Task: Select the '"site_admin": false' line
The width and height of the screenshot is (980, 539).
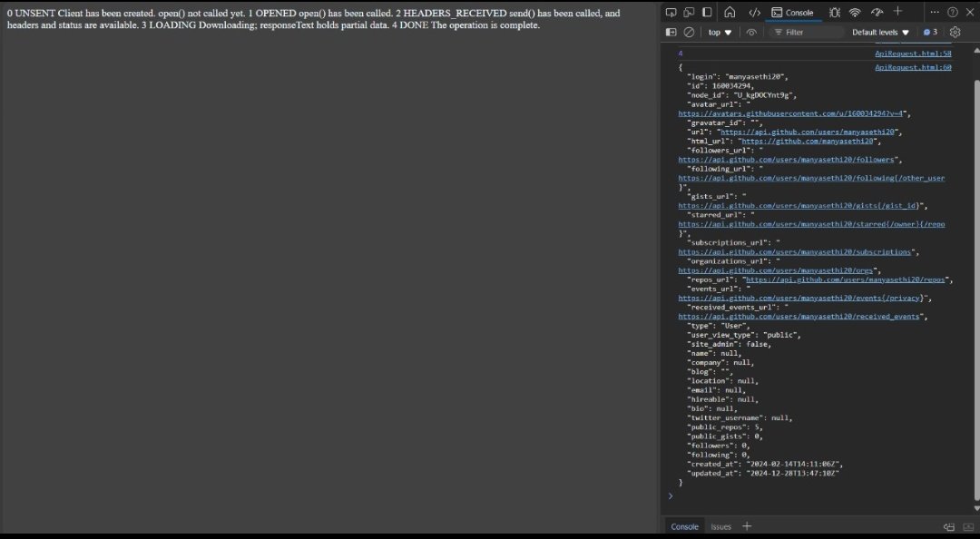Action: pos(730,344)
